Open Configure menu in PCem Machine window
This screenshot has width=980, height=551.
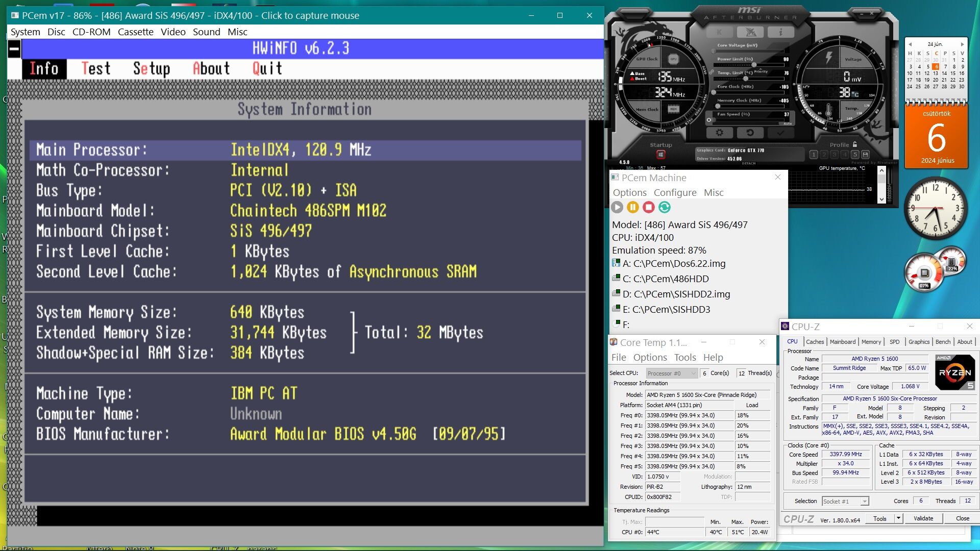tap(675, 192)
